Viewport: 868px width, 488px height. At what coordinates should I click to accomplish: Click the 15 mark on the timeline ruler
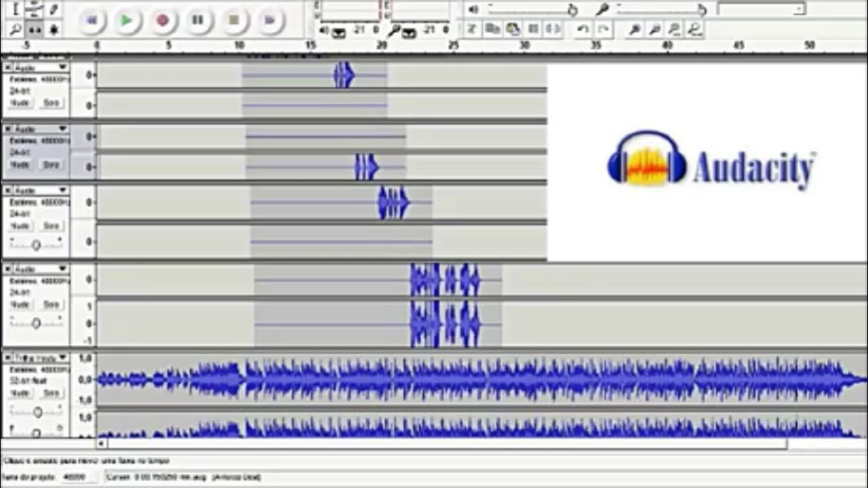coord(310,45)
